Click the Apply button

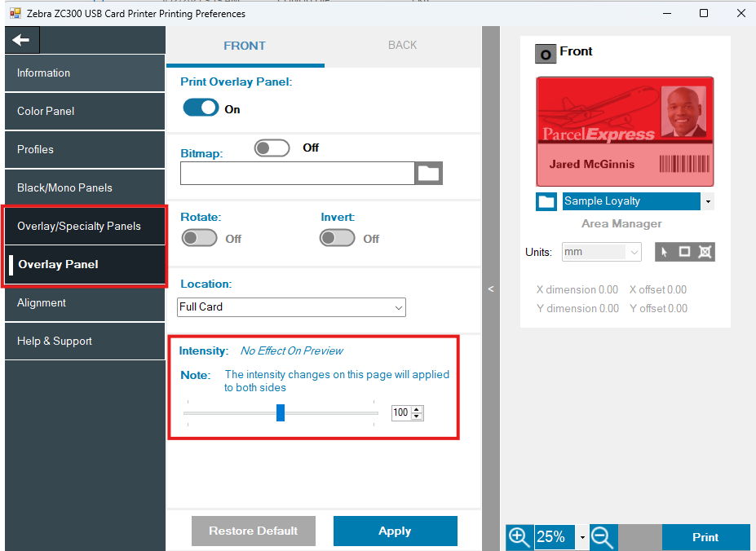click(x=395, y=531)
